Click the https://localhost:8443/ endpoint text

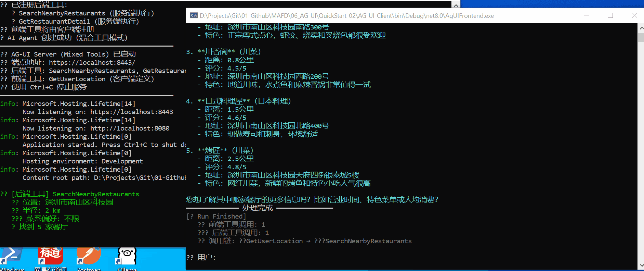(92, 63)
